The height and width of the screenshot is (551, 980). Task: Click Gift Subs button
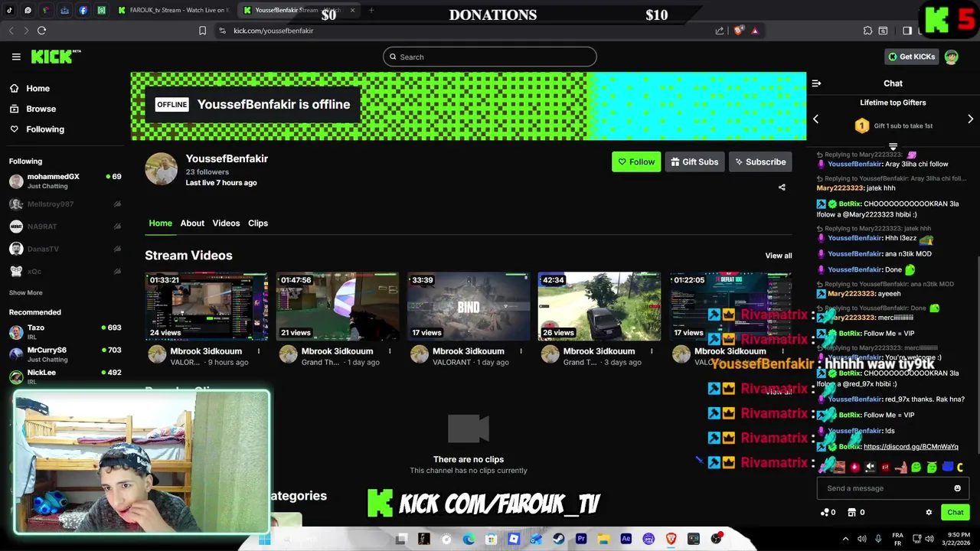click(694, 162)
